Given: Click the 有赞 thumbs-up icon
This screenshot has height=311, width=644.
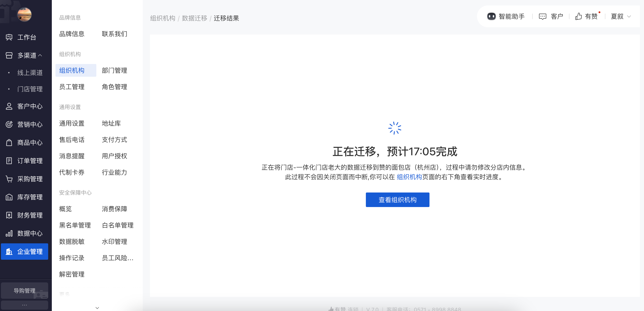Looking at the screenshot, I should [578, 17].
